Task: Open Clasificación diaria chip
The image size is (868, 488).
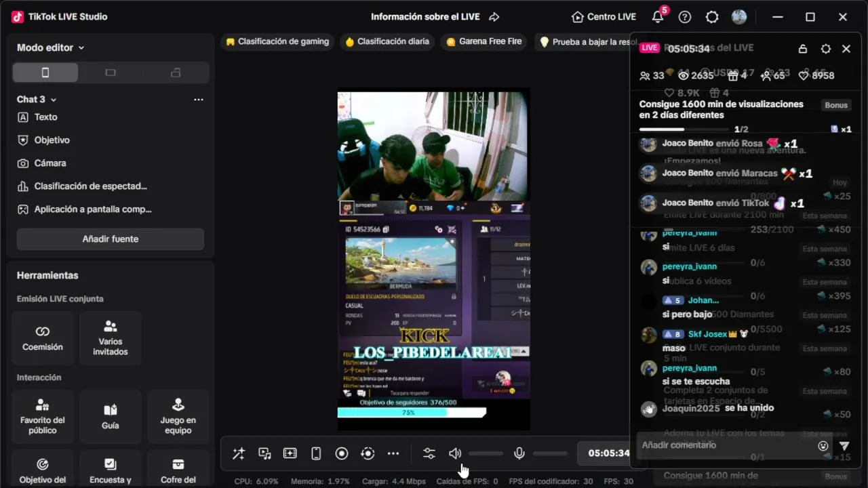Action: [387, 41]
